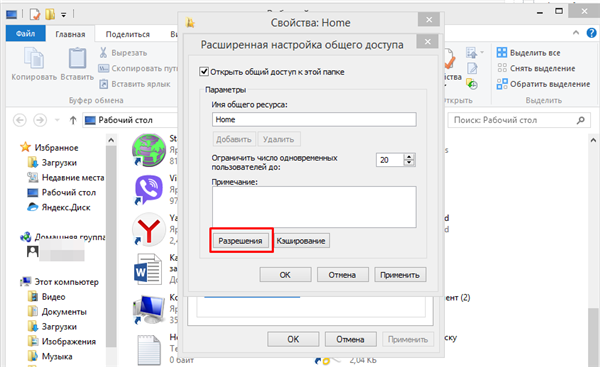Click the Explorer properties quick access icon

coord(35,15)
